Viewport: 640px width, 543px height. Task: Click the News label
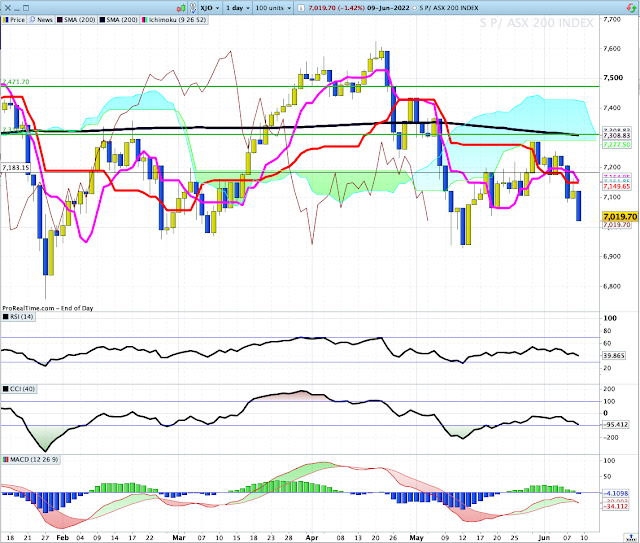tap(41, 20)
